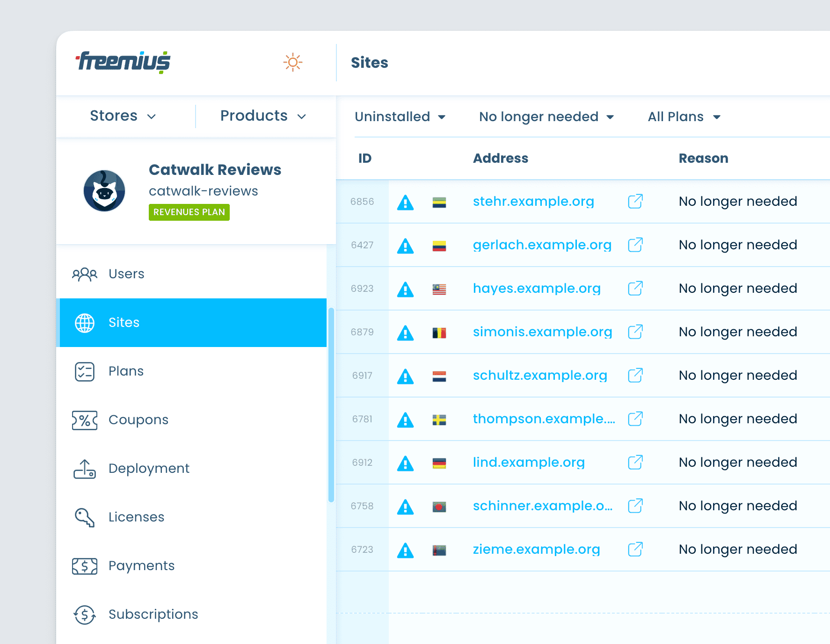The height and width of the screenshot is (644, 830).
Task: Open the Plans menu item
Action: click(191, 371)
